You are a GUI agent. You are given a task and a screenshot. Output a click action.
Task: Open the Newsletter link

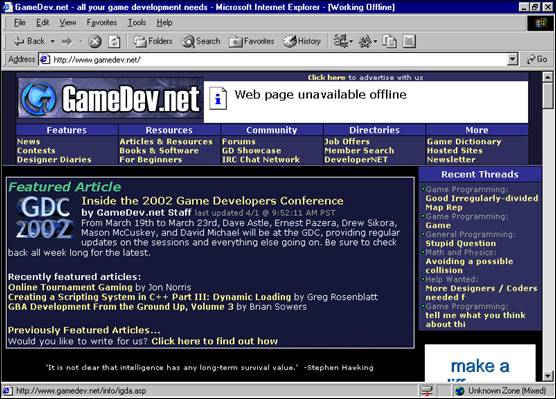451,160
